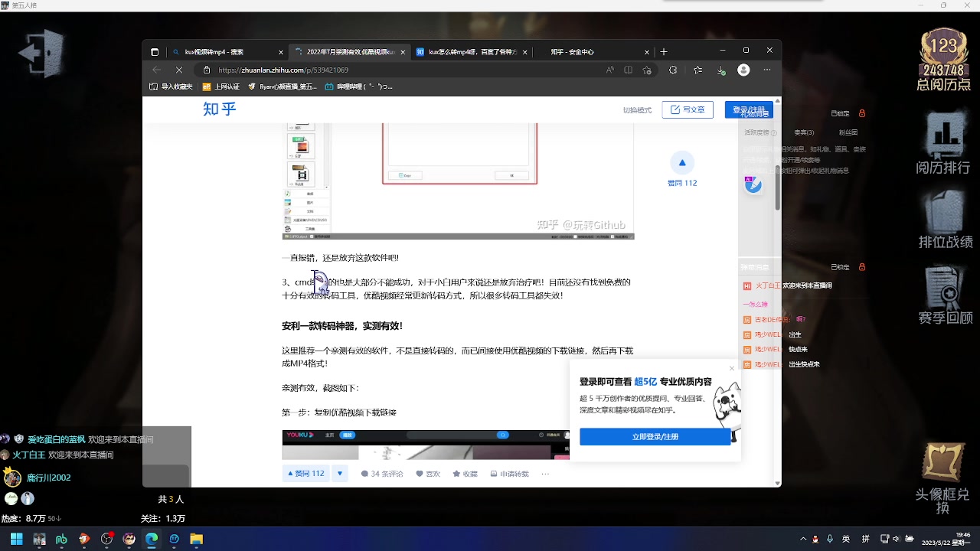The image size is (980, 551).
Task: Open '排位战绩' in the game window
Action: 946,219
